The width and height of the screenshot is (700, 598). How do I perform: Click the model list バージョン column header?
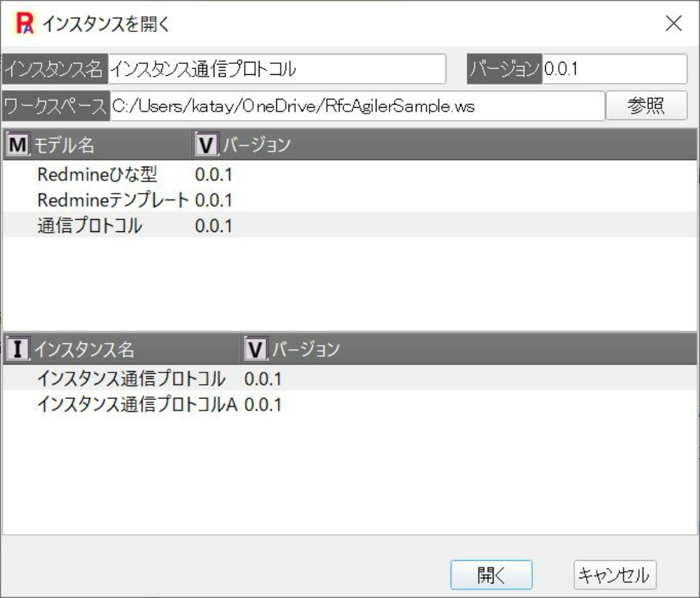(256, 145)
